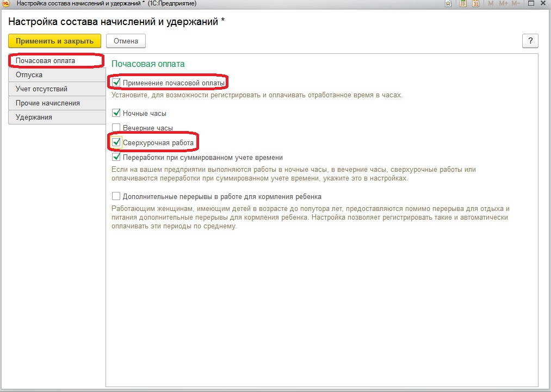Click Применить и закрыть button

[54, 41]
